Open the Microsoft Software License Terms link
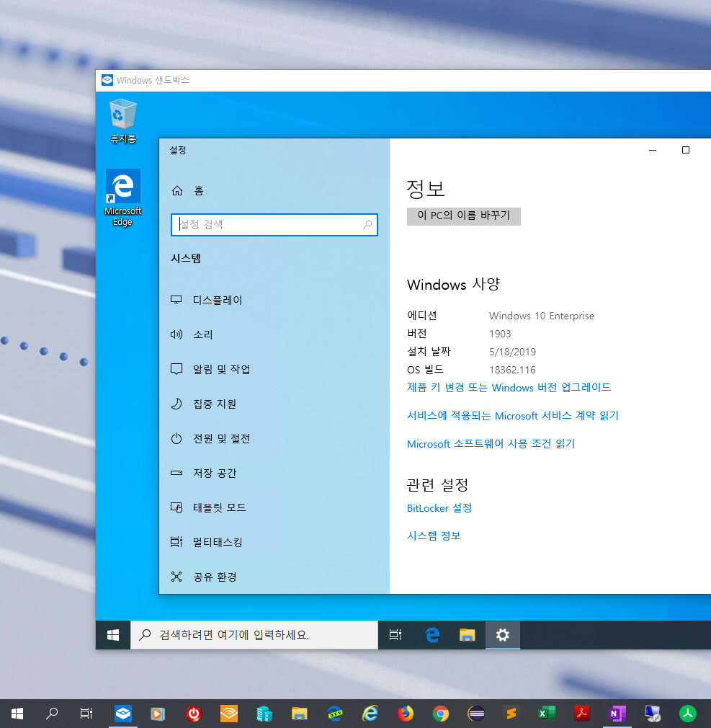 tap(491, 444)
